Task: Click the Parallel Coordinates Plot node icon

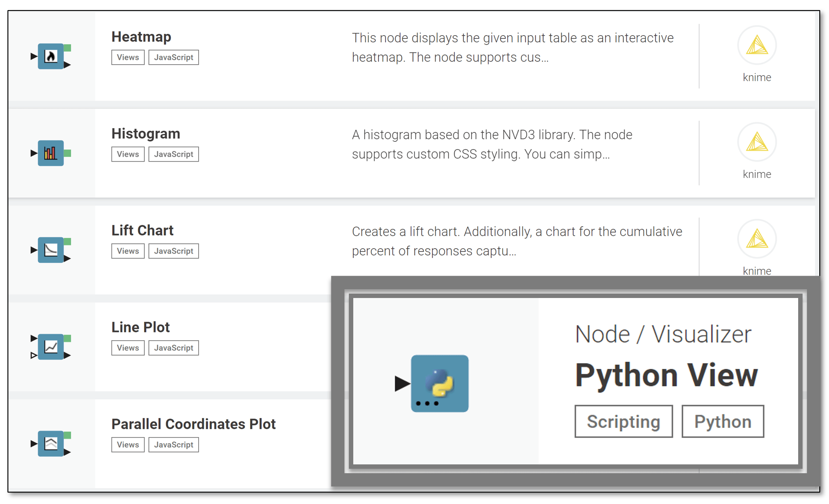Action: [51, 444]
